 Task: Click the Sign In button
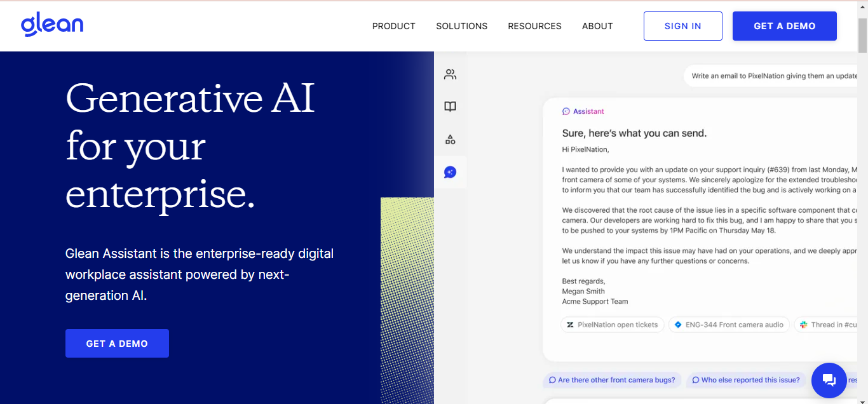tap(682, 26)
